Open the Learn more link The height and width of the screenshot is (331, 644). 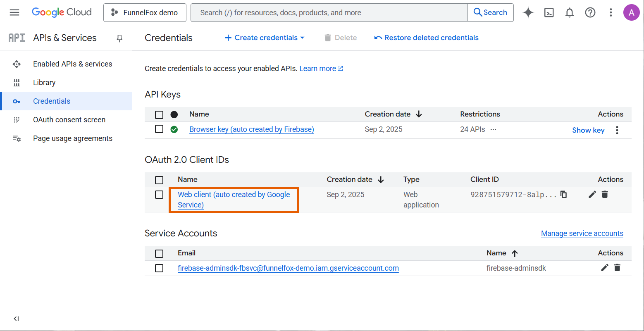321,69
